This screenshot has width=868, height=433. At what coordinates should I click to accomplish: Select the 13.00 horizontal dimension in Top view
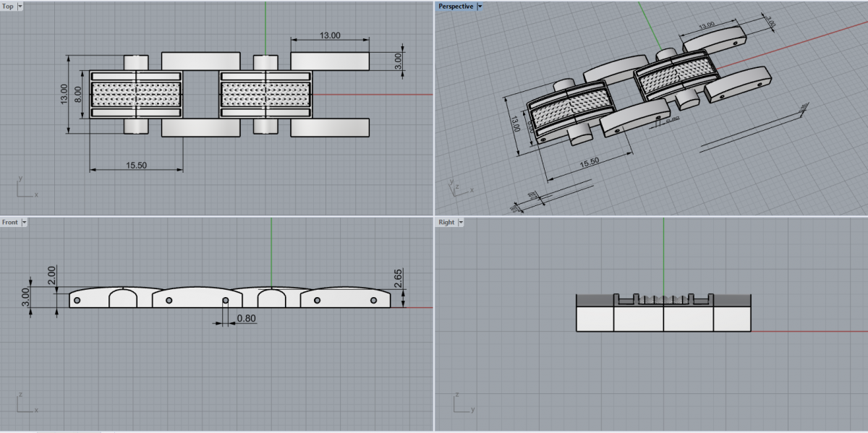click(330, 35)
